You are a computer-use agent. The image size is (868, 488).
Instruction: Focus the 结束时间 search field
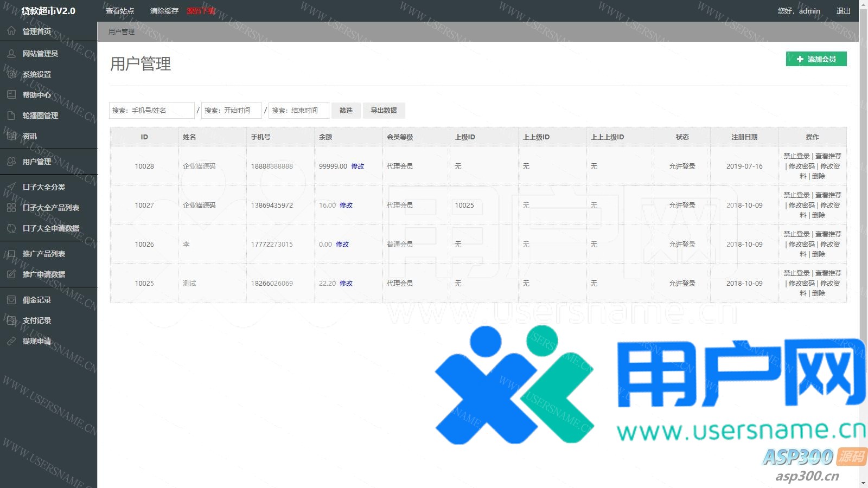click(x=299, y=111)
